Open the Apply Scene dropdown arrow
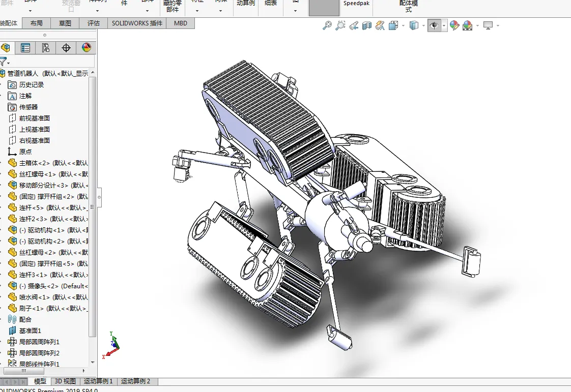This screenshot has height=392, width=571. click(x=477, y=25)
